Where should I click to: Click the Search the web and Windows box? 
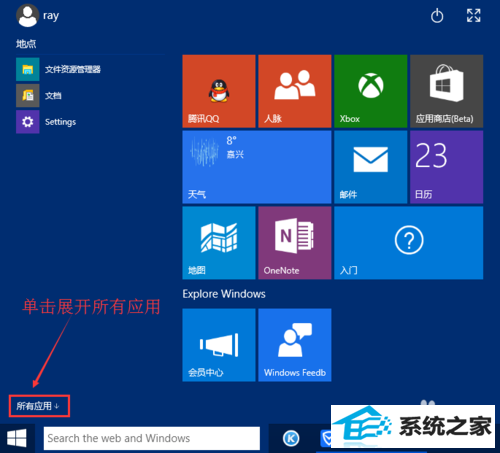point(152,438)
